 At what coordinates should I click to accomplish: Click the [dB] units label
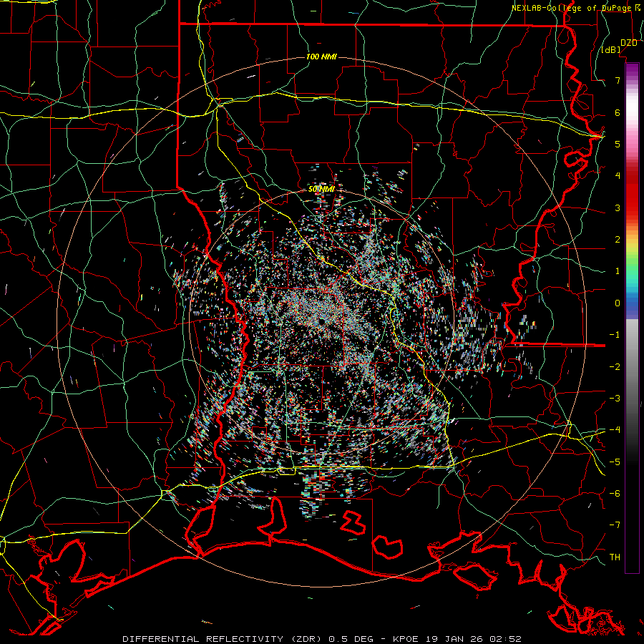611,50
